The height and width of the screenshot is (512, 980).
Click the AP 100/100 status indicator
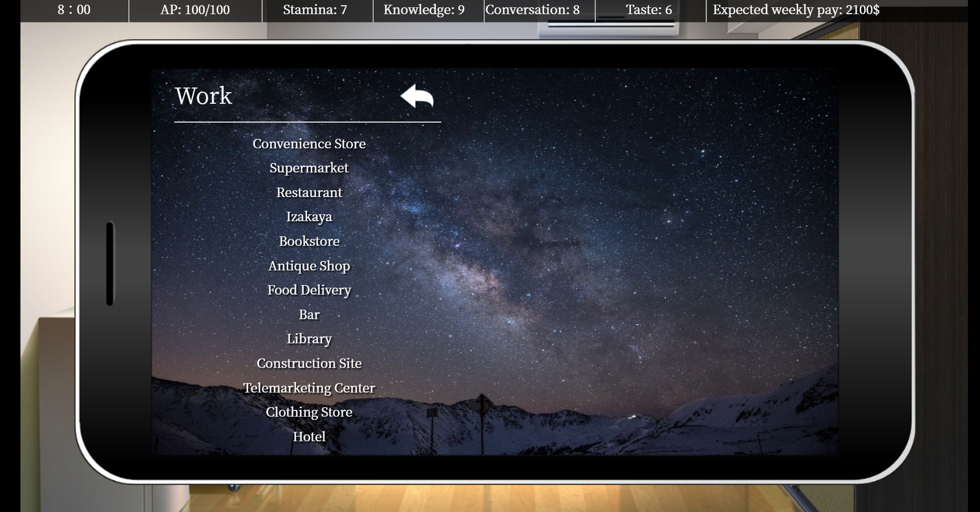(195, 10)
